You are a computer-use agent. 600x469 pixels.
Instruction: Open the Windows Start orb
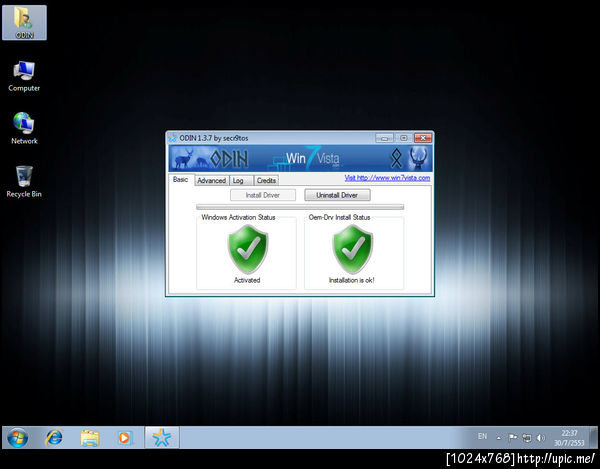click(x=17, y=438)
